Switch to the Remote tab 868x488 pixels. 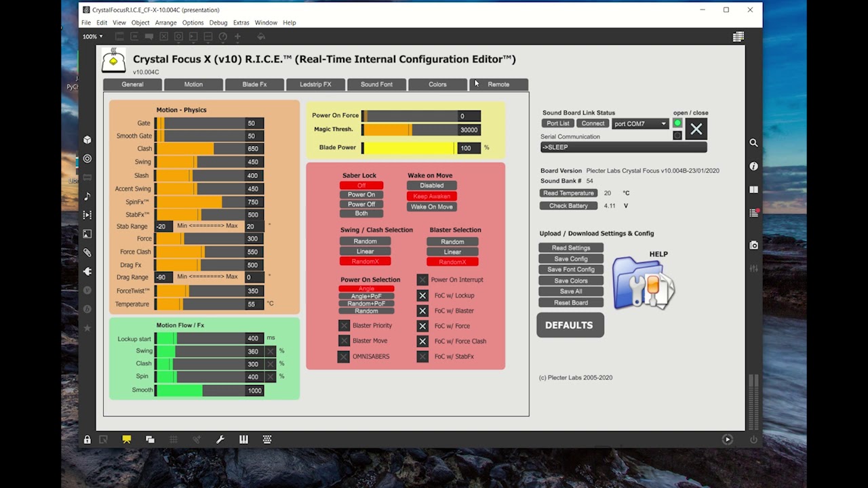(498, 84)
